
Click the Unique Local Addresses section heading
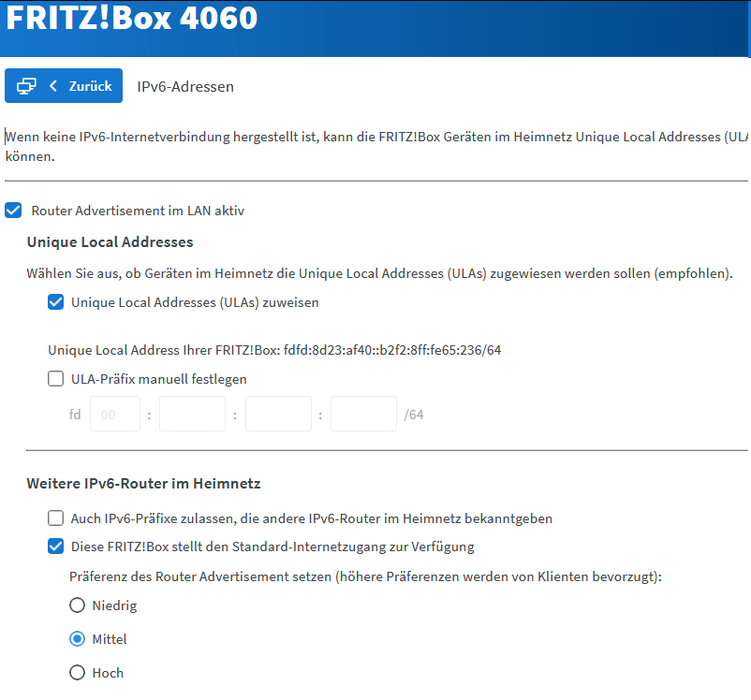click(x=110, y=241)
